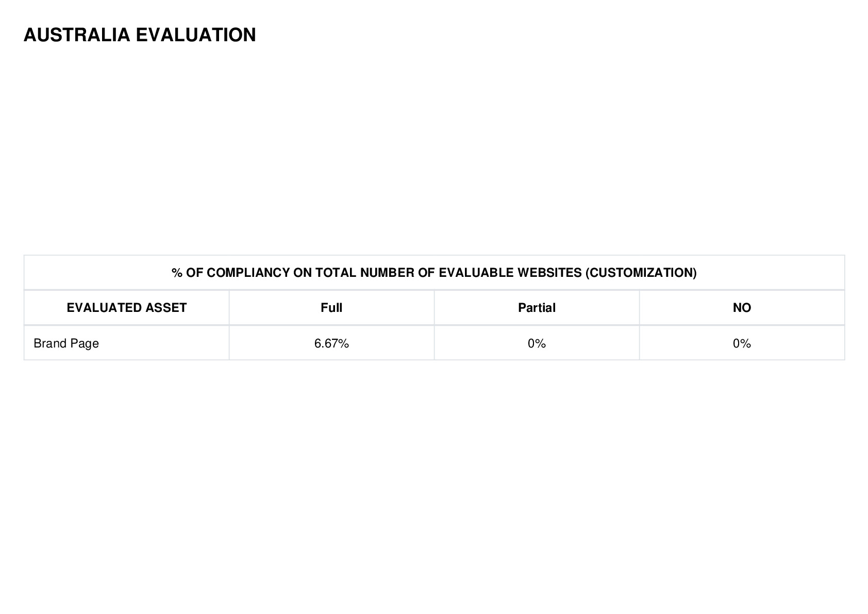
Task: Click the compliancy table title row
Action: (434, 273)
